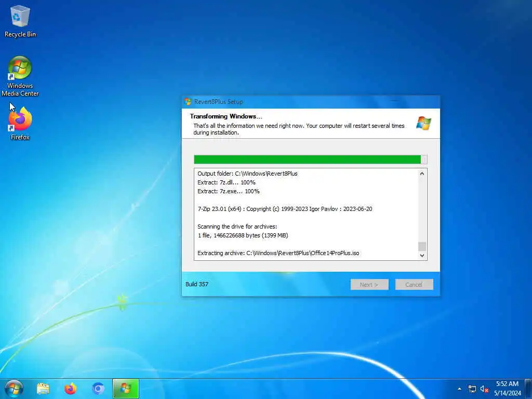Open the muted volume tray icon
The image size is (532, 399).
[484, 389]
